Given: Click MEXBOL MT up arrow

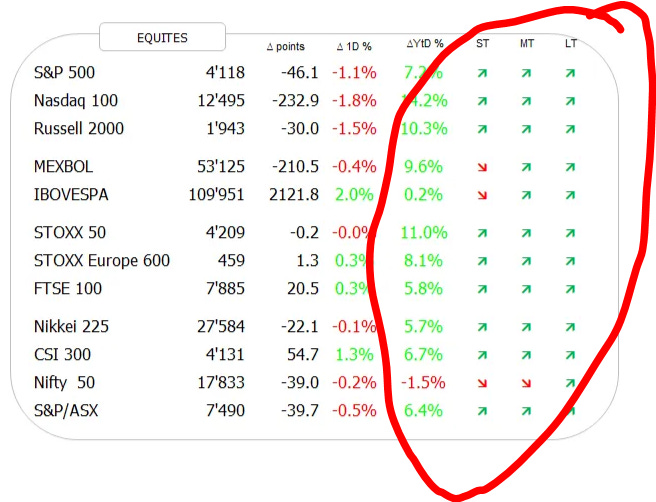Looking at the screenshot, I should point(526,167).
